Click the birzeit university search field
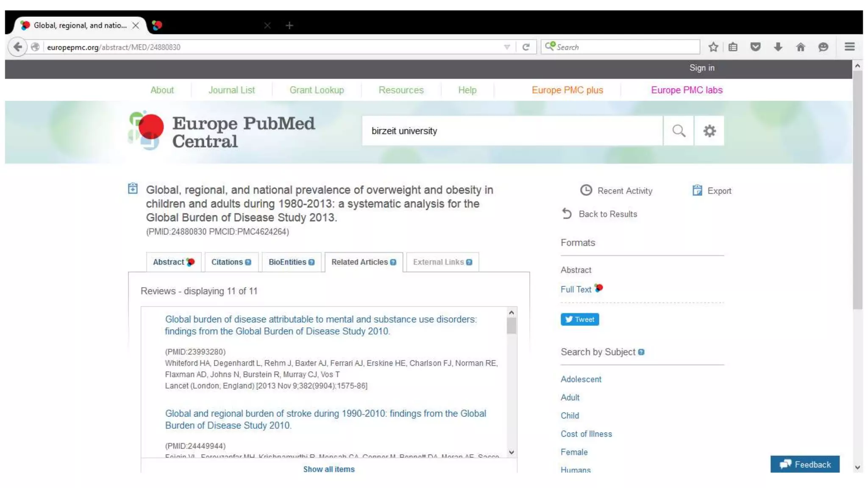Screen dimensions: 868x488 click(x=509, y=131)
